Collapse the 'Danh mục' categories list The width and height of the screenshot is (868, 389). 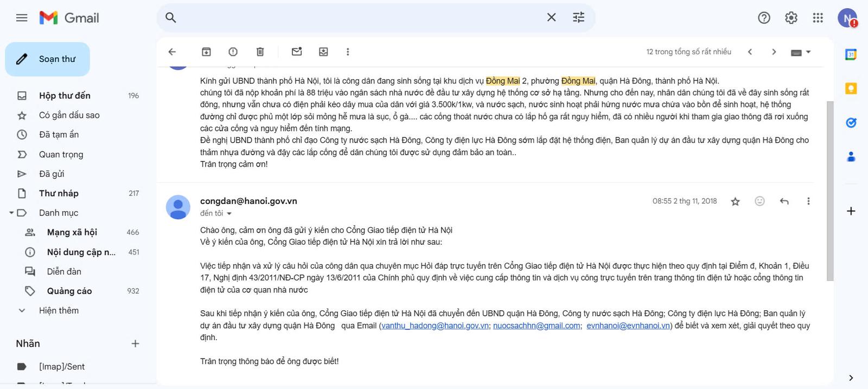[11, 213]
